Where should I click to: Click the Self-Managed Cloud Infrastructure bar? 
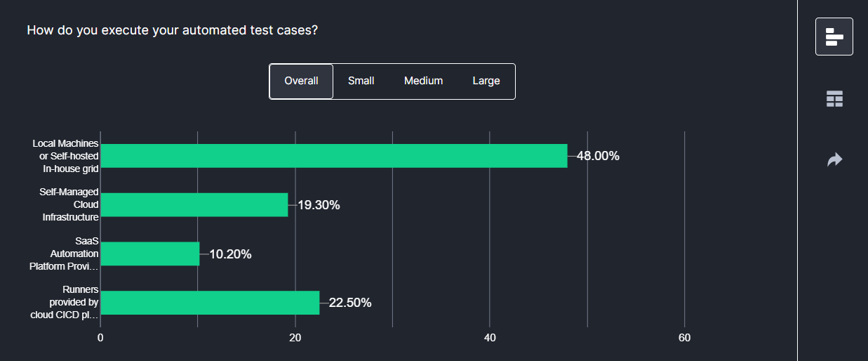194,205
